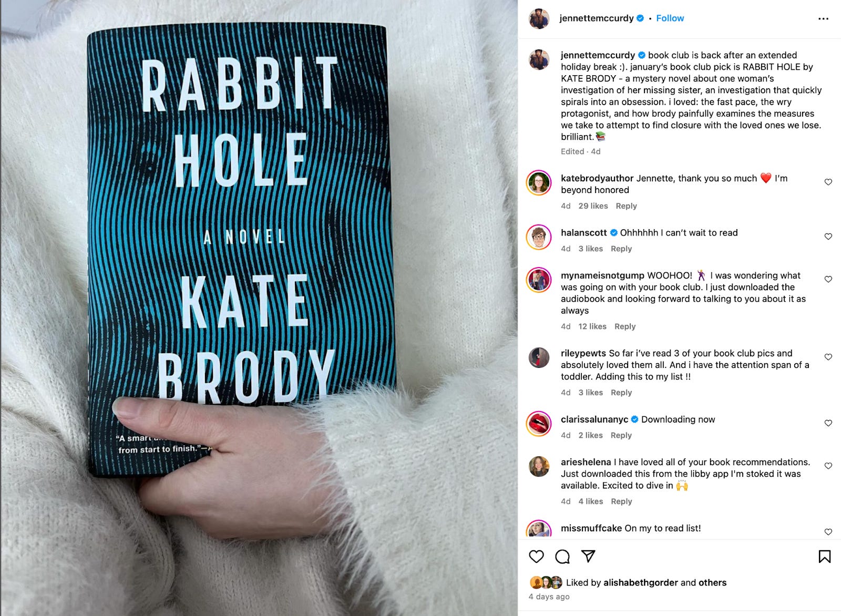Heart rileypewts's comment

tap(828, 357)
